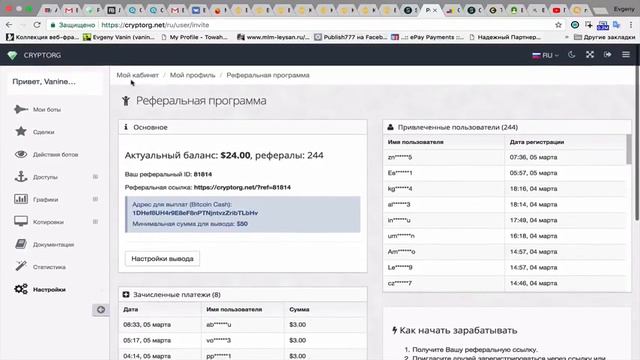Screen dimensions: 640x360
Task: Click the info icon beside Основное
Action: click(126, 127)
